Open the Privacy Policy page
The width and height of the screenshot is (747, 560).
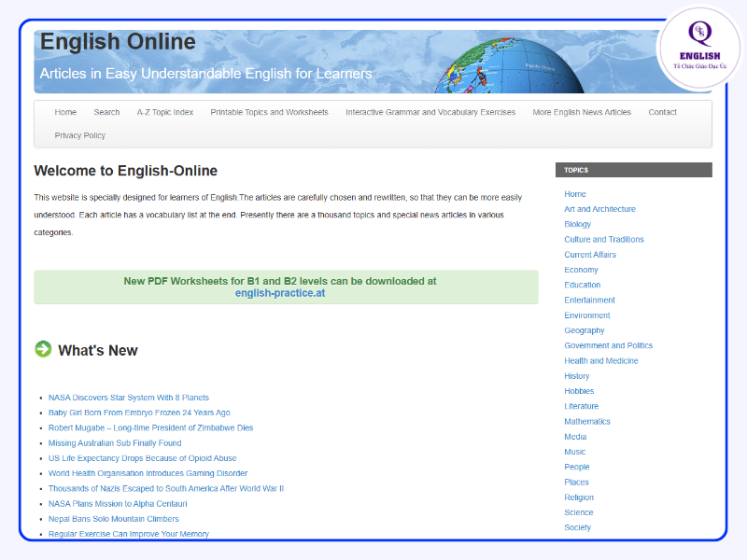(80, 135)
